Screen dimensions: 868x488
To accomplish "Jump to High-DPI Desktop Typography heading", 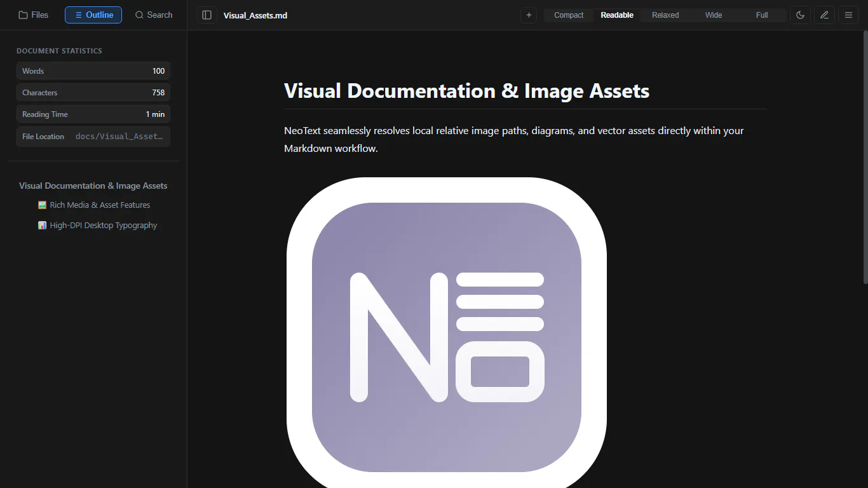I will point(97,226).
